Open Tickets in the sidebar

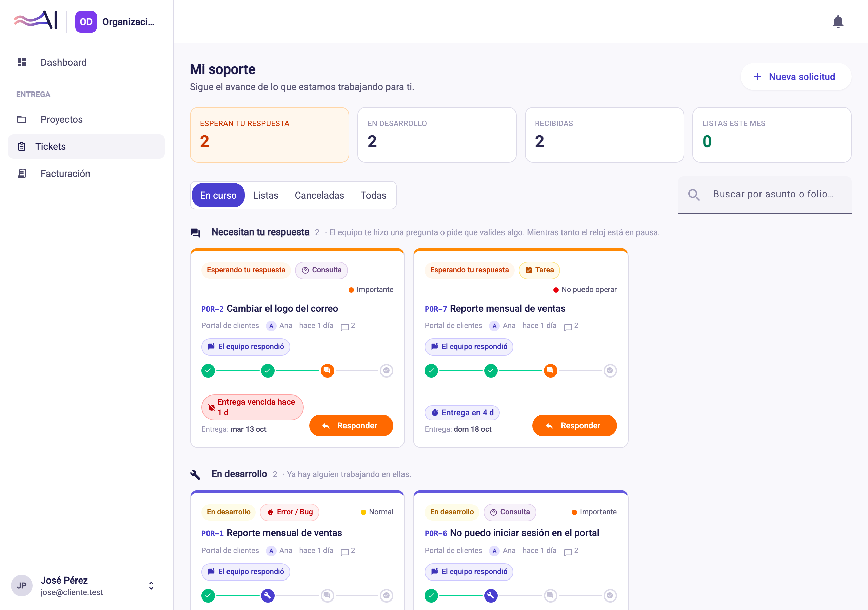coord(86,147)
